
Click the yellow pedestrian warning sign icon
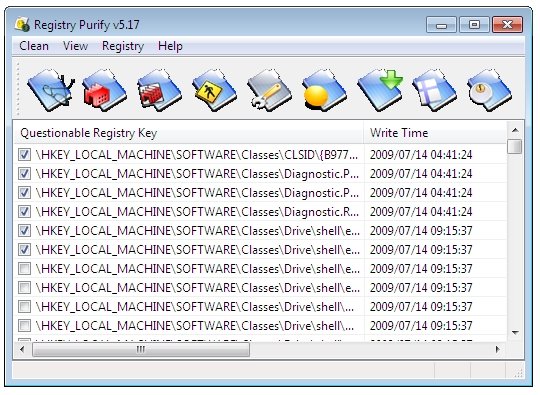pyautogui.click(x=215, y=90)
